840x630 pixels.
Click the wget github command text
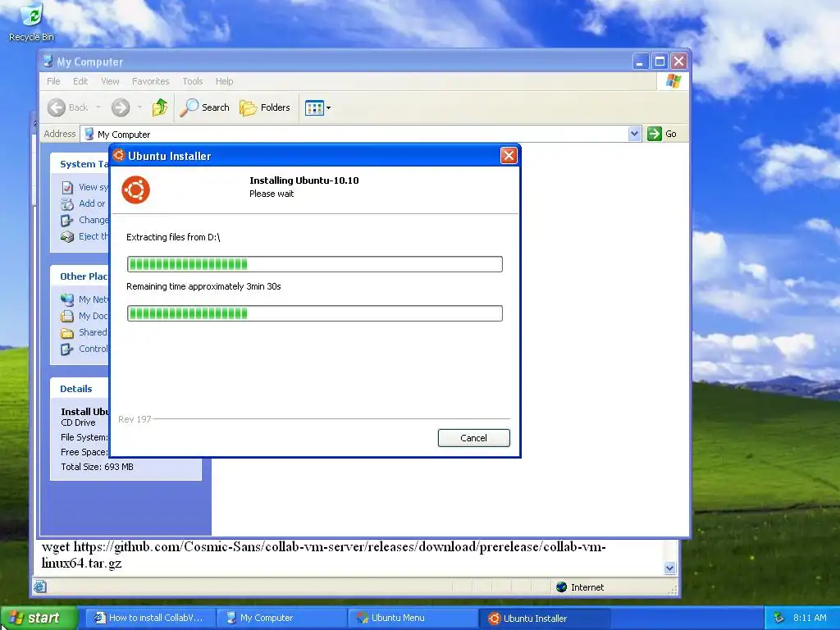(323, 555)
